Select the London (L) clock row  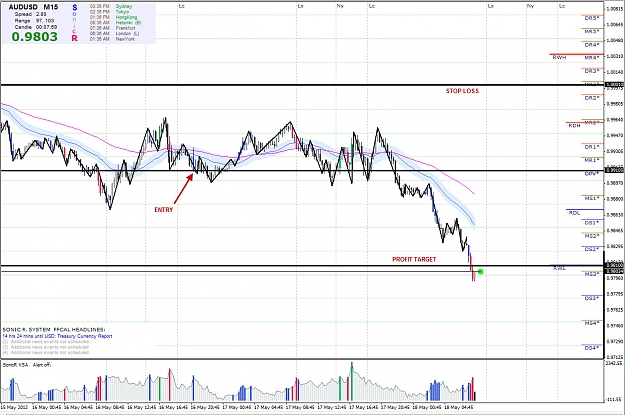[x=114, y=33]
